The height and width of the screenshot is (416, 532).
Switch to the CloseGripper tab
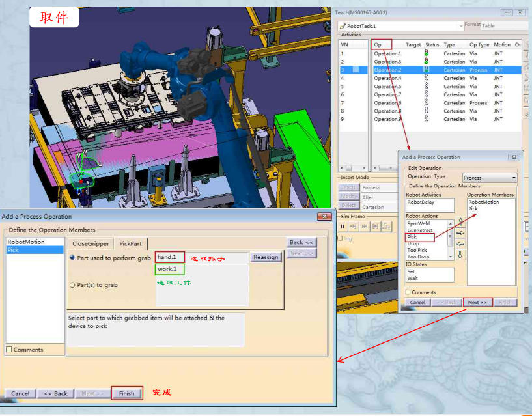pos(91,243)
